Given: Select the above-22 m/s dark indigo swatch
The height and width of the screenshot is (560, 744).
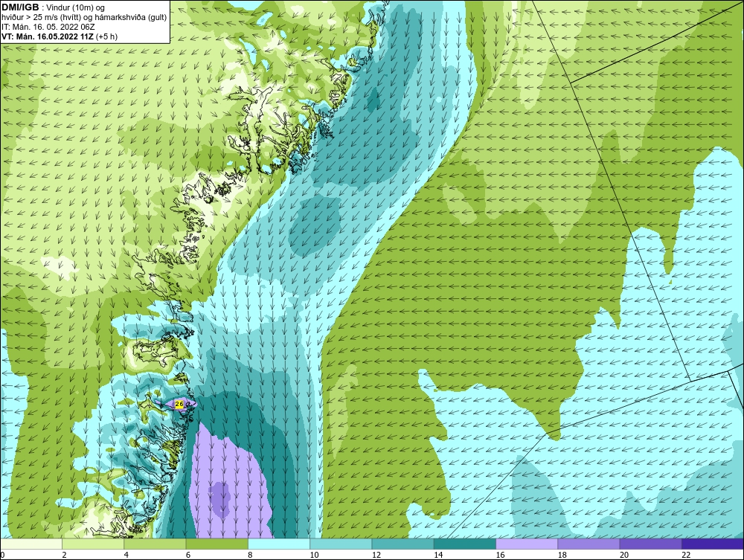Looking at the screenshot, I should pyautogui.click(x=713, y=544).
